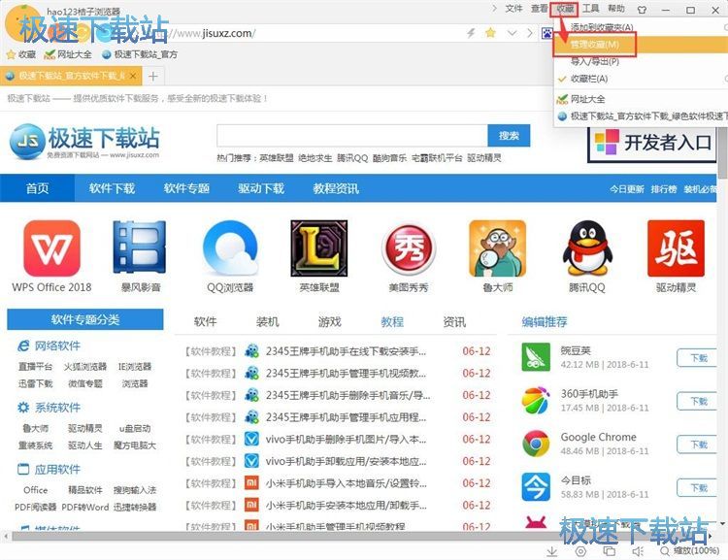Click the Baidu paw icon beside address bar
Screen dimensions: 728x560
tap(546, 33)
